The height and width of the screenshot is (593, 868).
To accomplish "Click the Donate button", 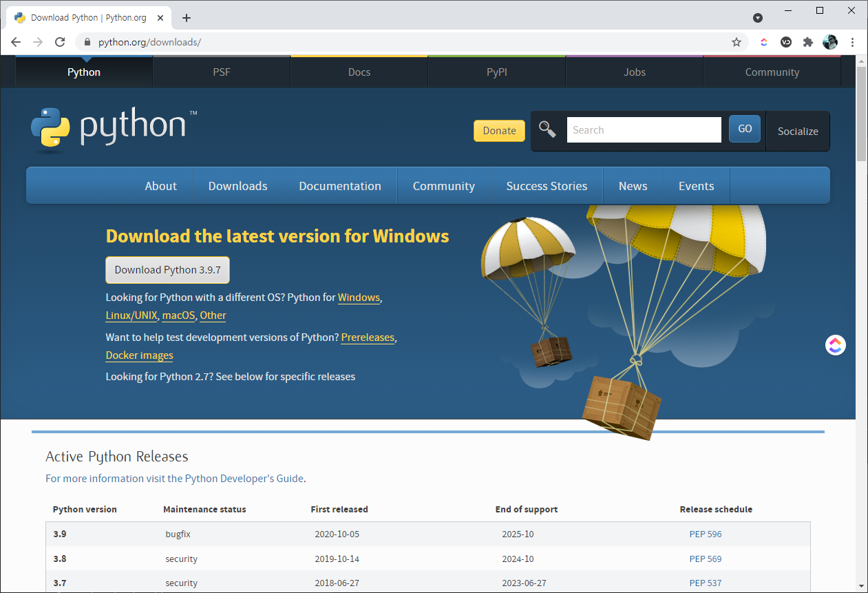I will [500, 131].
